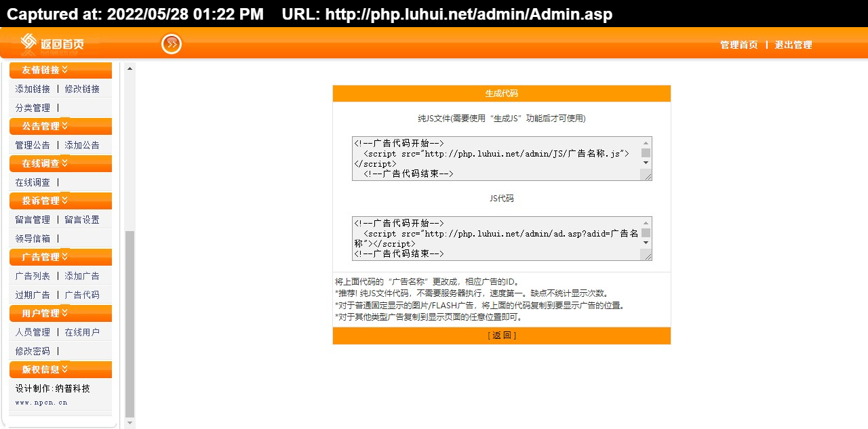Open 分类管理 in the sidebar
The height and width of the screenshot is (429, 868).
(33, 108)
